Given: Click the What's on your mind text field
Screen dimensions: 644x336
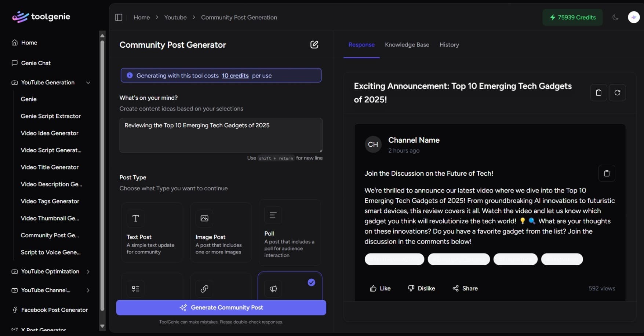Looking at the screenshot, I should tap(221, 135).
